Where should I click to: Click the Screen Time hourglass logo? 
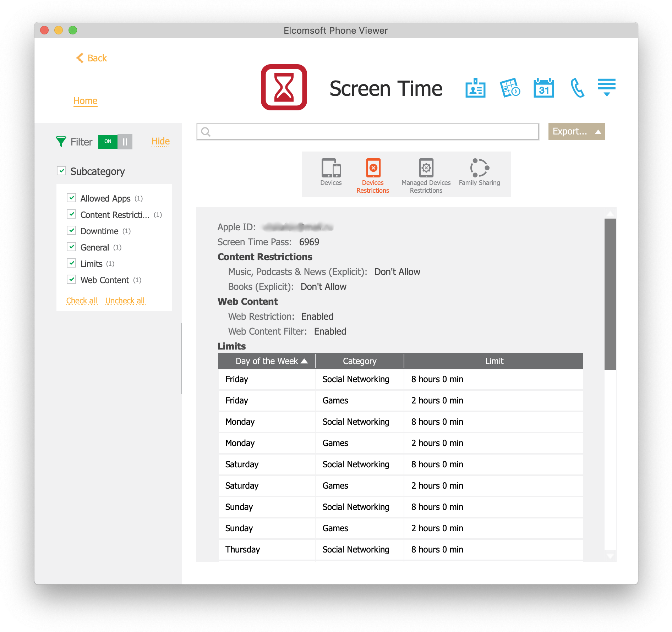tap(284, 87)
